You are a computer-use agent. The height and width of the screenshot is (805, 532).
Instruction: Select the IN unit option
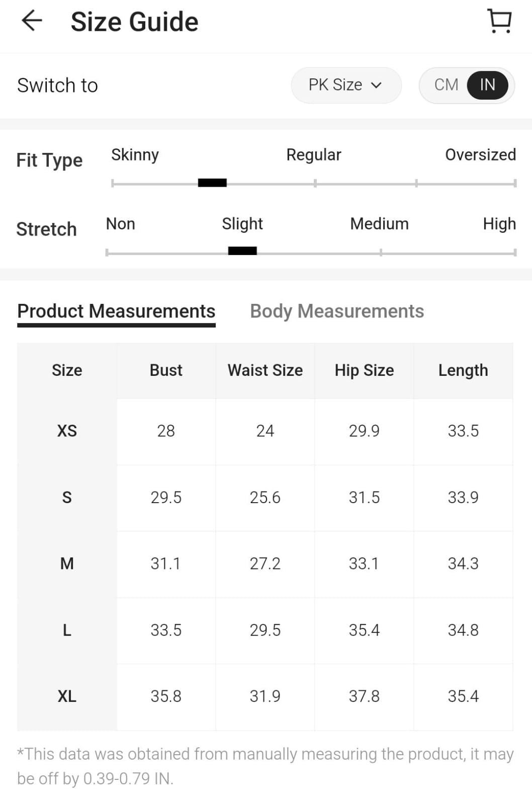[487, 85]
